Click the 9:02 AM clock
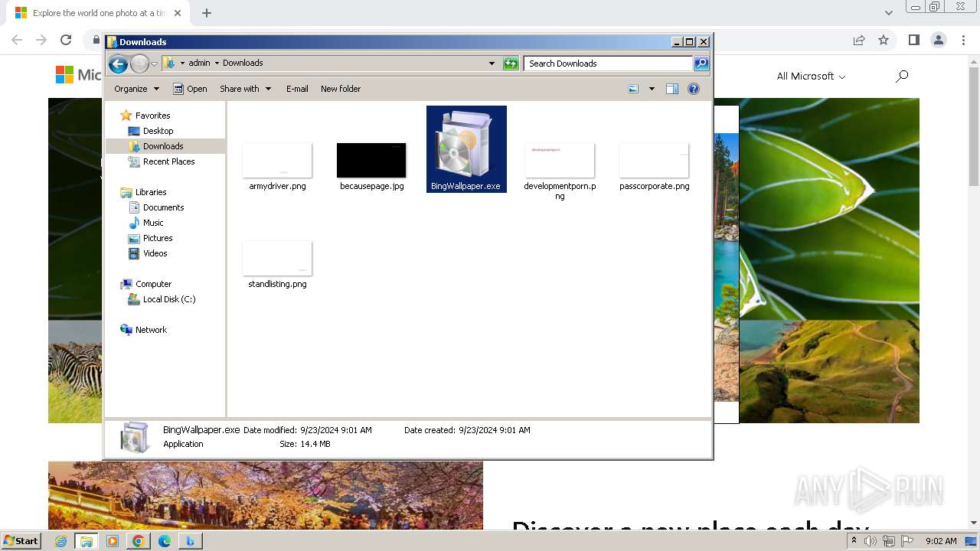980x551 pixels. pos(941,541)
